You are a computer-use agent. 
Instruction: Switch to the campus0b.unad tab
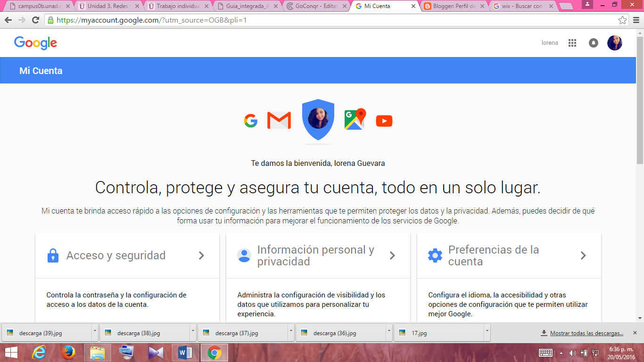click(x=39, y=7)
